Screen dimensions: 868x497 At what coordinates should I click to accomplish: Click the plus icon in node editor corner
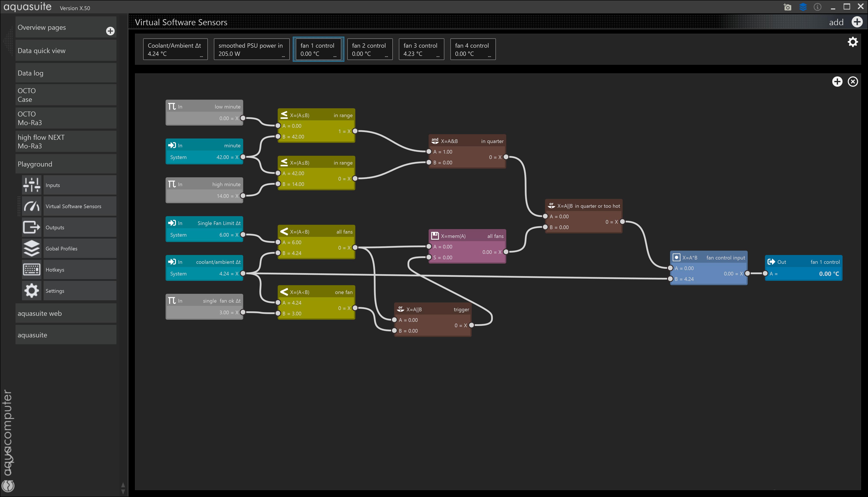pos(837,82)
